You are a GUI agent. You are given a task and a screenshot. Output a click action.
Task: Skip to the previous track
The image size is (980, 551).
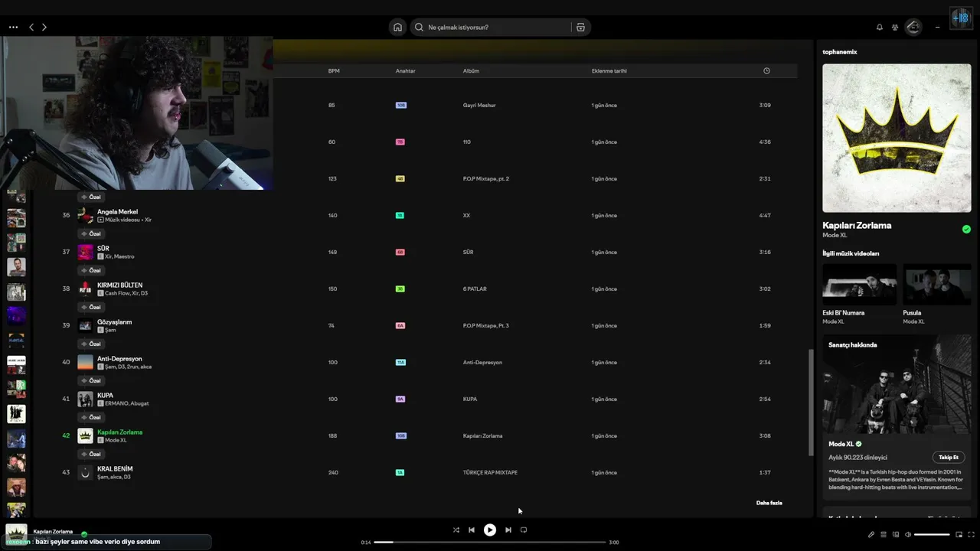coord(472,530)
